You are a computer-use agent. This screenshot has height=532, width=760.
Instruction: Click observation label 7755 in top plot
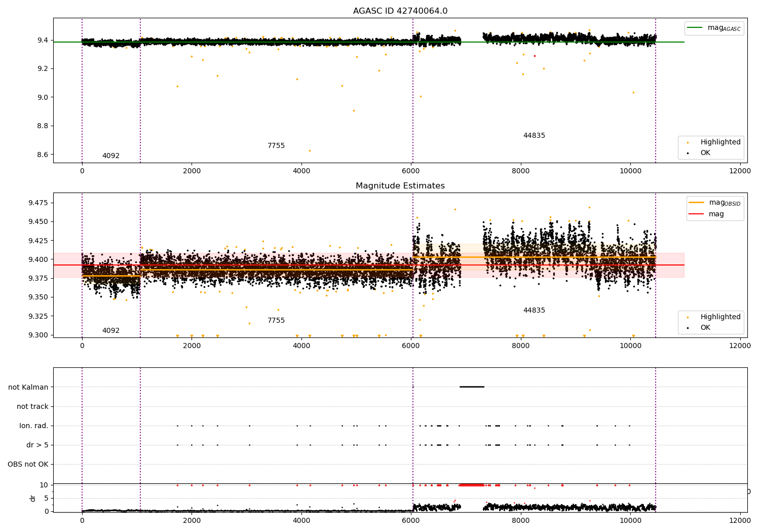tap(276, 146)
